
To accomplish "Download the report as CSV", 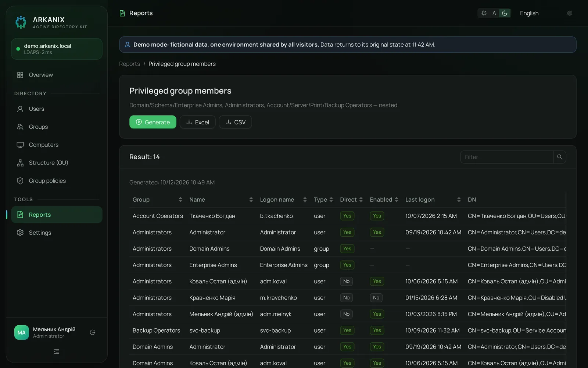I will (x=235, y=122).
